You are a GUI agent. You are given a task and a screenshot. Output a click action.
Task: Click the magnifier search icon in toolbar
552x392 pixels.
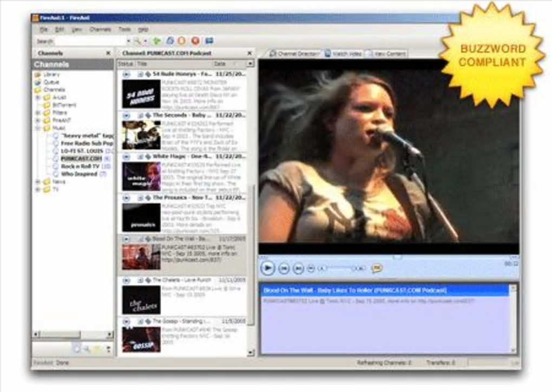(x=137, y=41)
